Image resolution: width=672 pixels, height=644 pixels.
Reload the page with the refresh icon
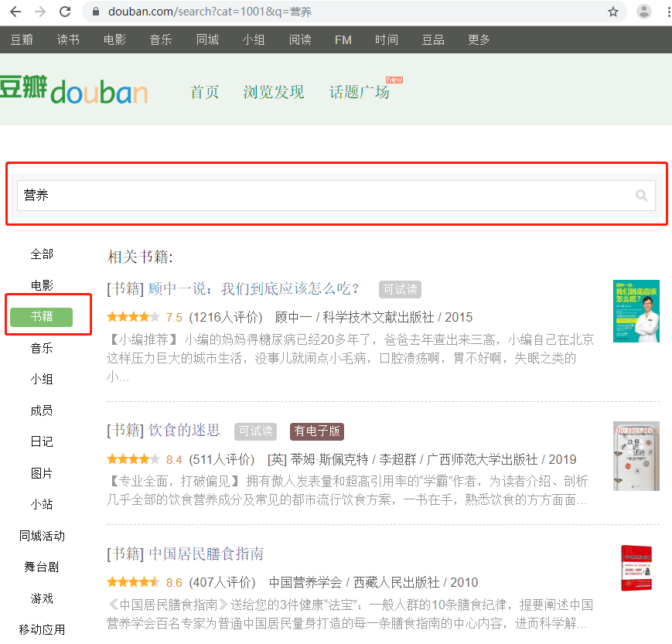coord(65,12)
